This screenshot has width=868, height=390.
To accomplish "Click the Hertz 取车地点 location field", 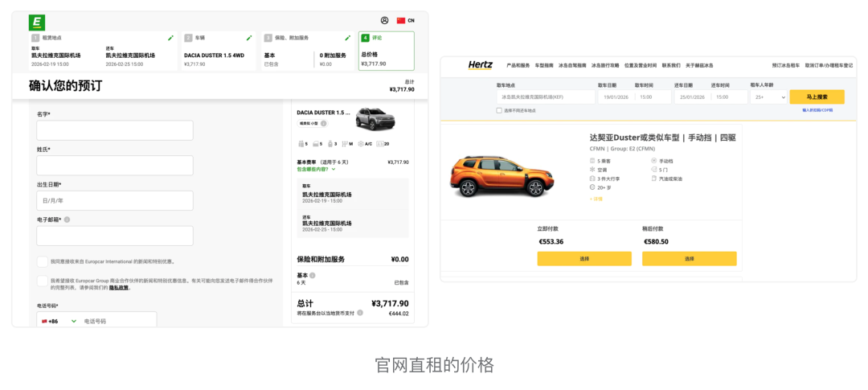I will click(546, 97).
